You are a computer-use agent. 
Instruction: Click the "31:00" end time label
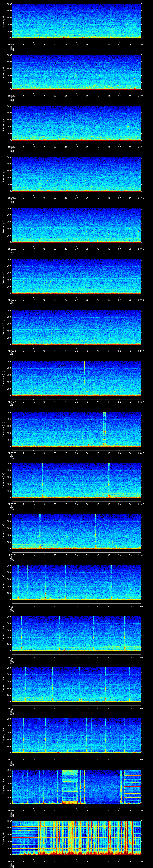pos(141,504)
